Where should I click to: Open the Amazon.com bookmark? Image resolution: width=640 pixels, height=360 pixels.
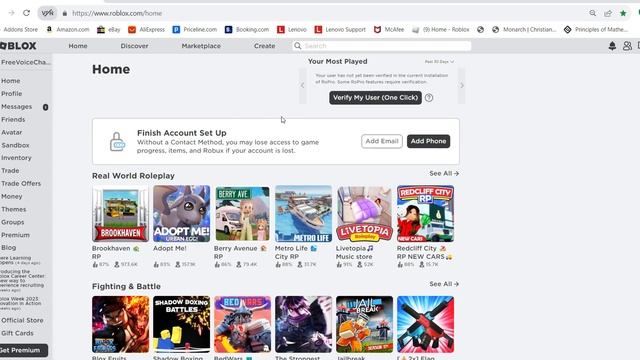click(68, 29)
